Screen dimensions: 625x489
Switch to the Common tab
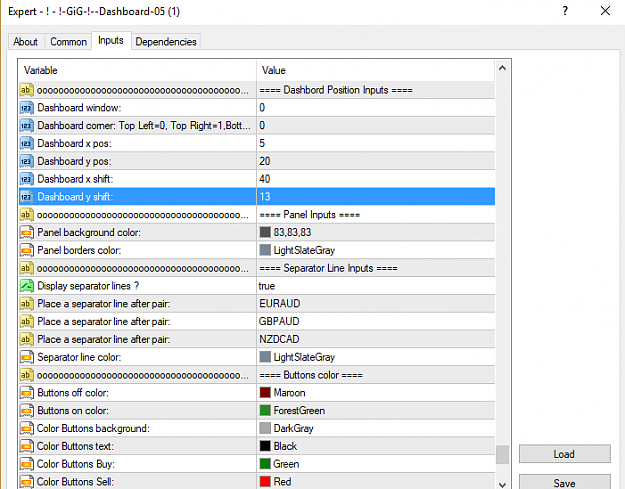(68, 41)
